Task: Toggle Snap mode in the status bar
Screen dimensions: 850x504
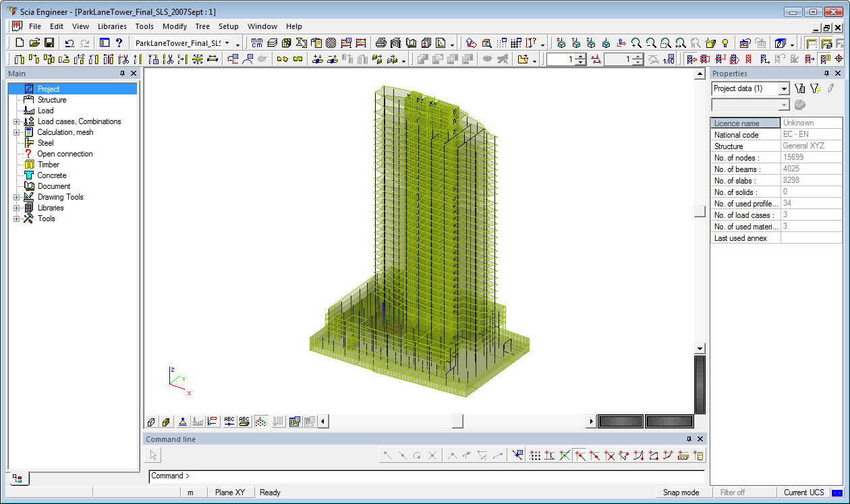Action: [681, 492]
